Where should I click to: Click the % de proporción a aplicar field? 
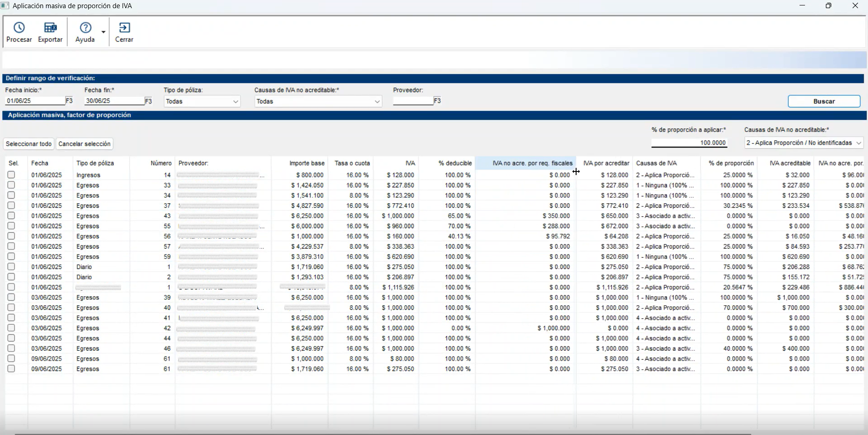coord(689,143)
